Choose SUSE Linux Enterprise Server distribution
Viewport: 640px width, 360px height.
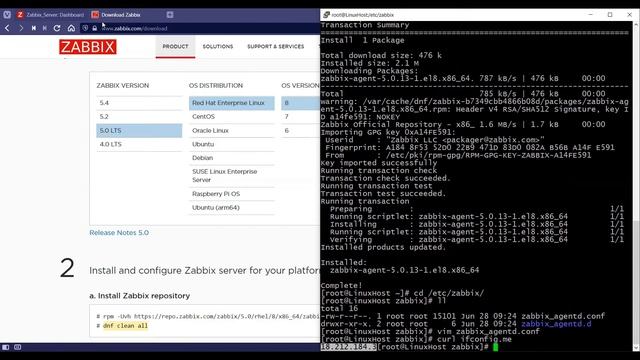pyautogui.click(x=231, y=176)
